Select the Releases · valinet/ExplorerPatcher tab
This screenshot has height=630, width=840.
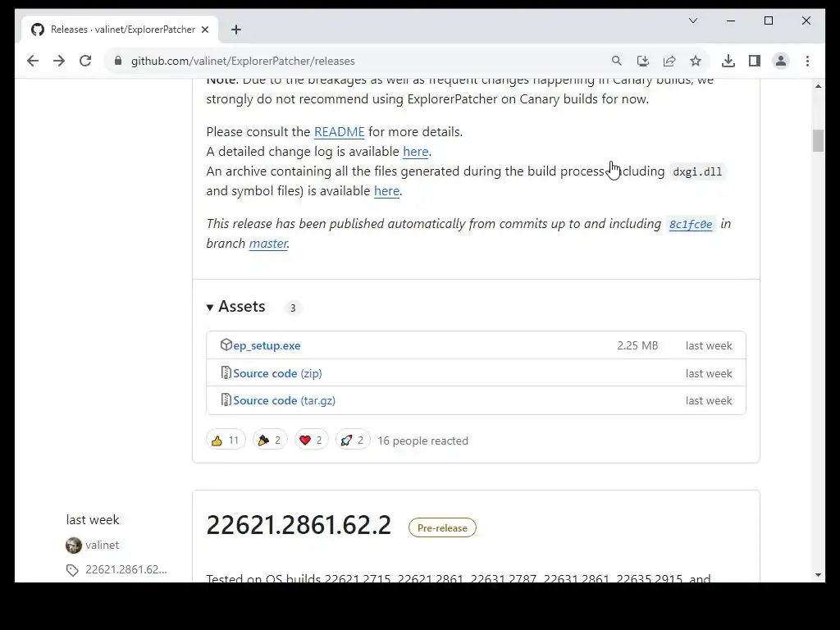[x=120, y=30]
